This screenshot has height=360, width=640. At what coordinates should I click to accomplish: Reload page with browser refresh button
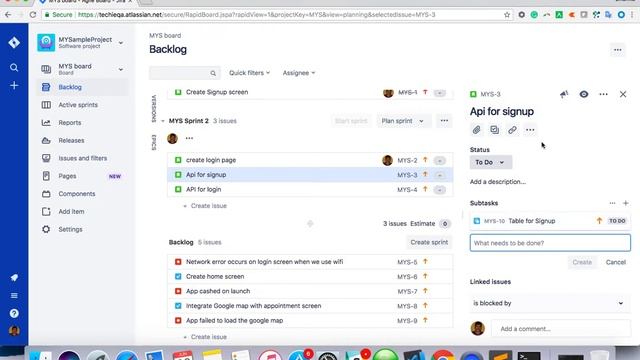(33, 15)
